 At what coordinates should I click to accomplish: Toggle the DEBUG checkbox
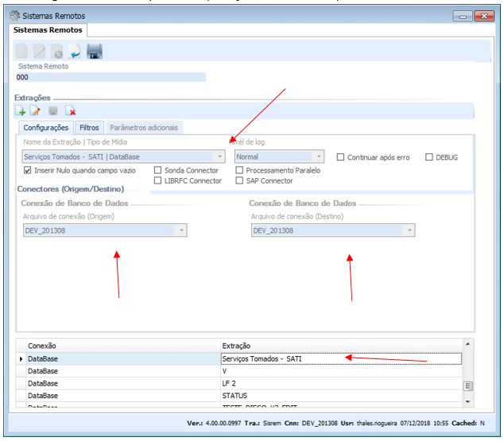pos(429,157)
